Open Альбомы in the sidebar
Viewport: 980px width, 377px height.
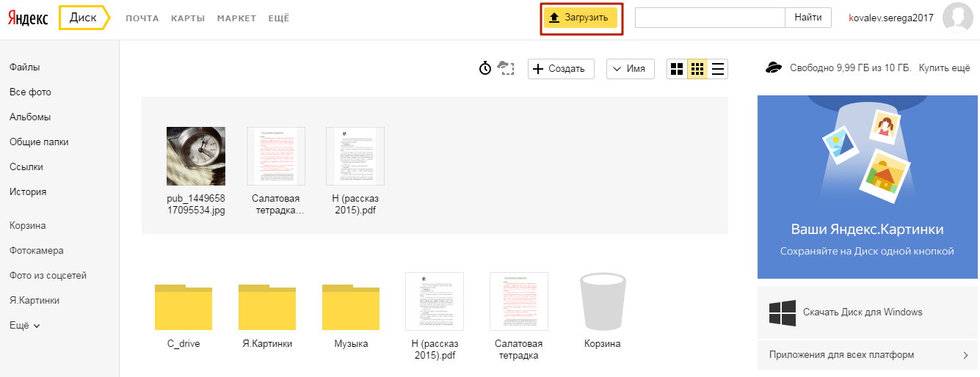tap(30, 117)
